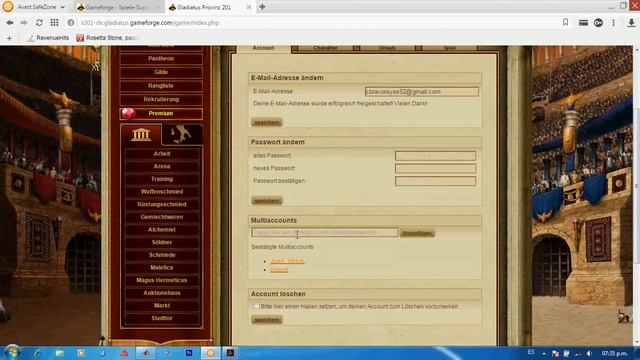
Task: Open the Rosetta Stone bookmark
Action: tap(107, 38)
